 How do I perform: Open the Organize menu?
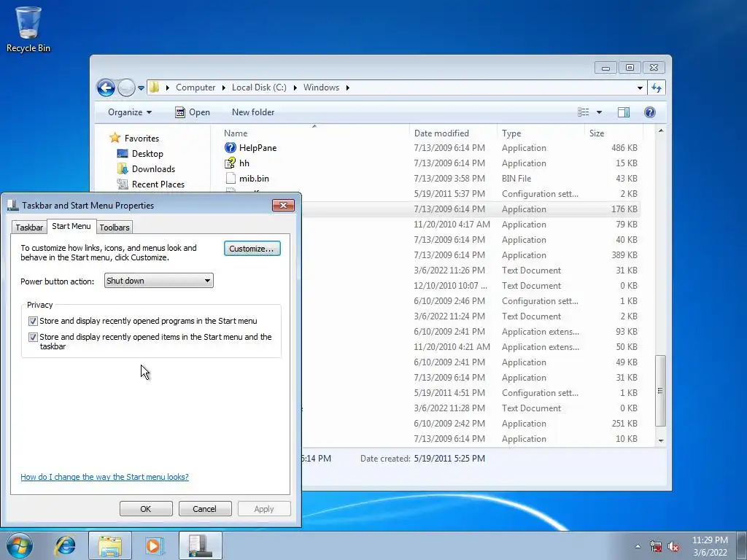(130, 112)
